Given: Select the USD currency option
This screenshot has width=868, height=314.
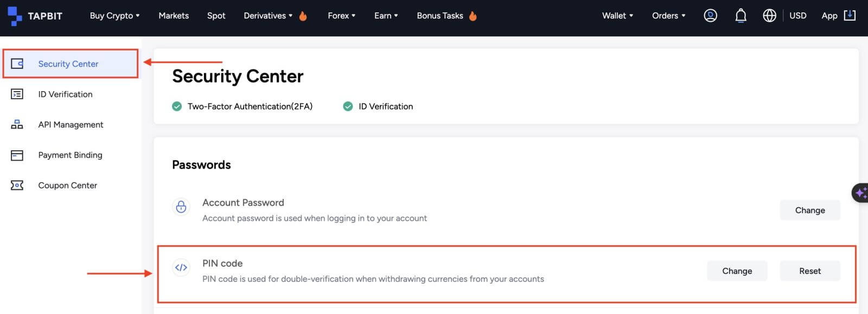Looking at the screenshot, I should [797, 16].
